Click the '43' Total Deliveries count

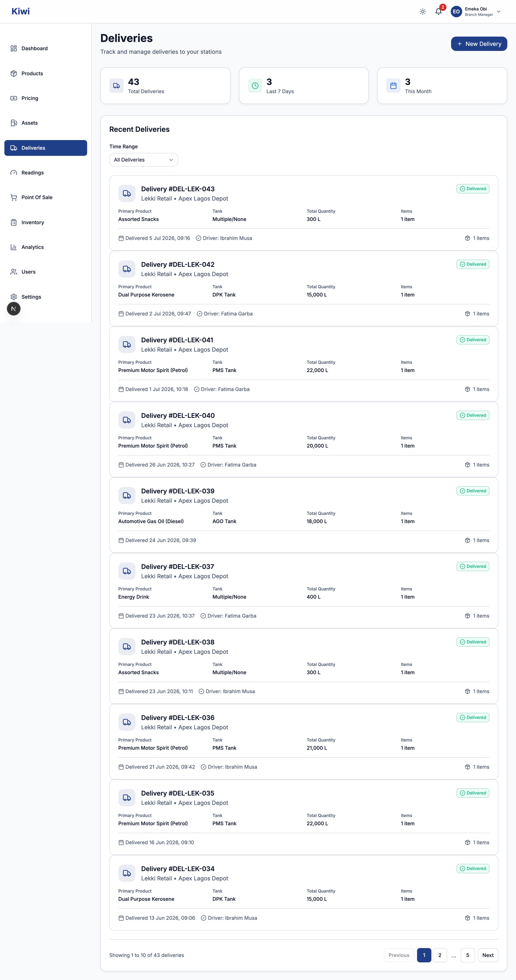[134, 82]
